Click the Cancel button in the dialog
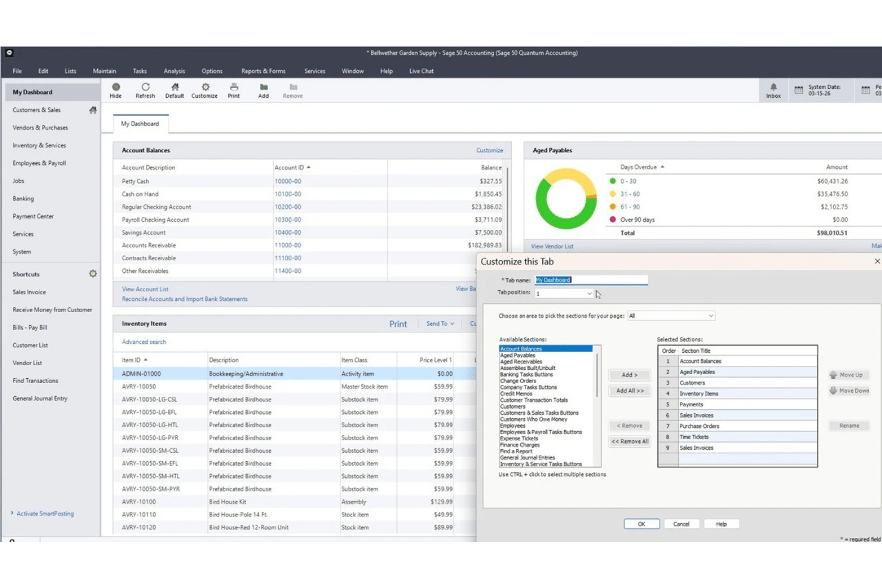Screen dimensions: 882x588 click(681, 524)
